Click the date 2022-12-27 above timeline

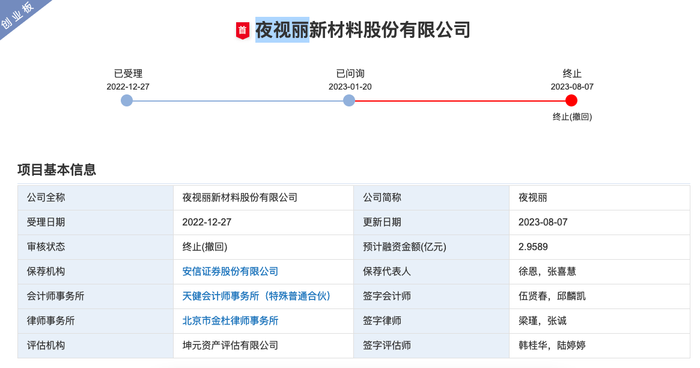(x=128, y=87)
